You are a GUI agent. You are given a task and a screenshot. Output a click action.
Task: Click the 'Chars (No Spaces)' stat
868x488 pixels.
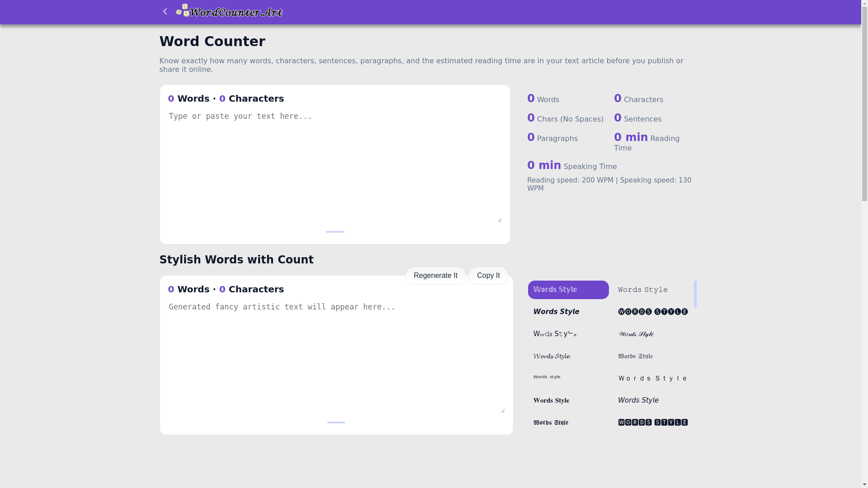(566, 118)
